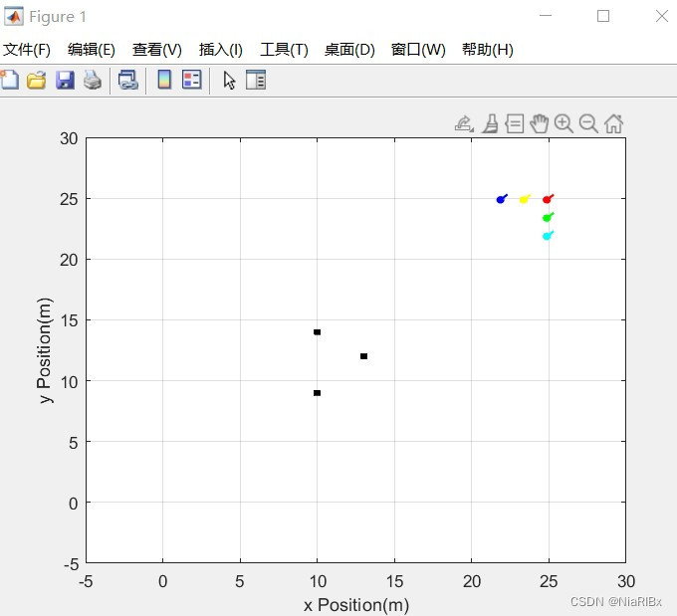Image resolution: width=677 pixels, height=616 pixels.
Task: Click the cyan agent marker
Action: (547, 236)
